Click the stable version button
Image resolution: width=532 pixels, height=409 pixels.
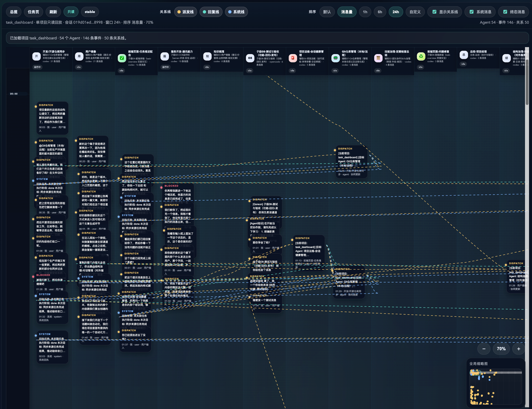pos(90,12)
